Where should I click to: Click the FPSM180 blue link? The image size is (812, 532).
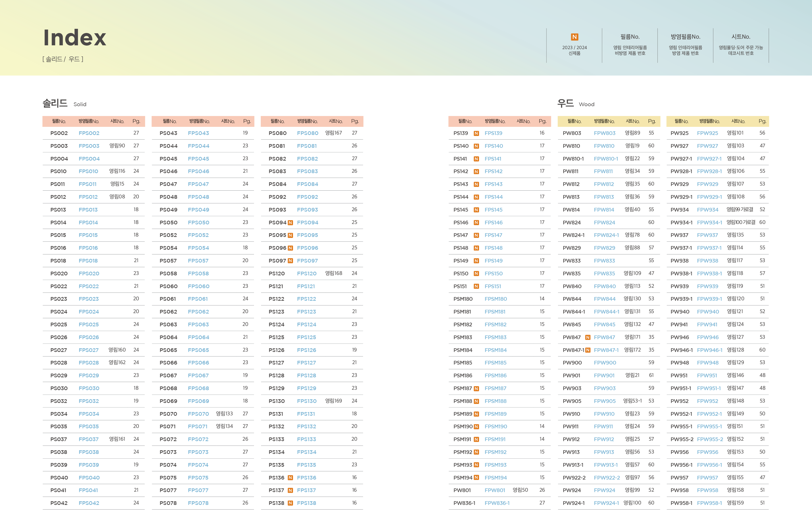tap(495, 299)
